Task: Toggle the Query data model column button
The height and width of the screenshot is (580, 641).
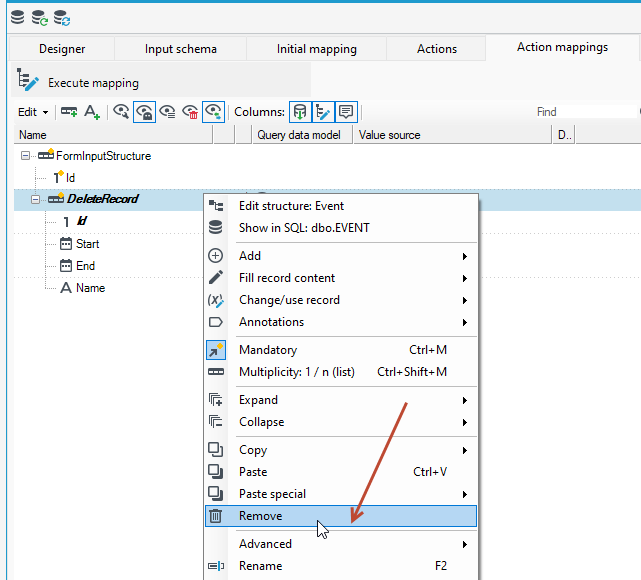Action: pyautogui.click(x=300, y=112)
